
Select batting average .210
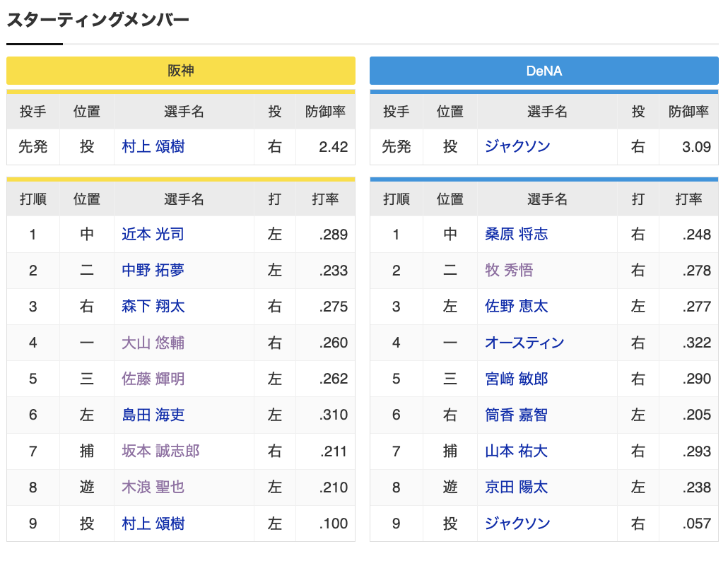click(x=334, y=487)
